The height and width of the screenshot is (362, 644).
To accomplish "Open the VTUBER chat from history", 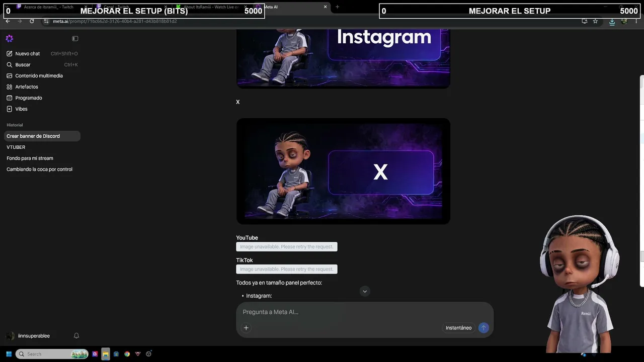I will 42,147.
